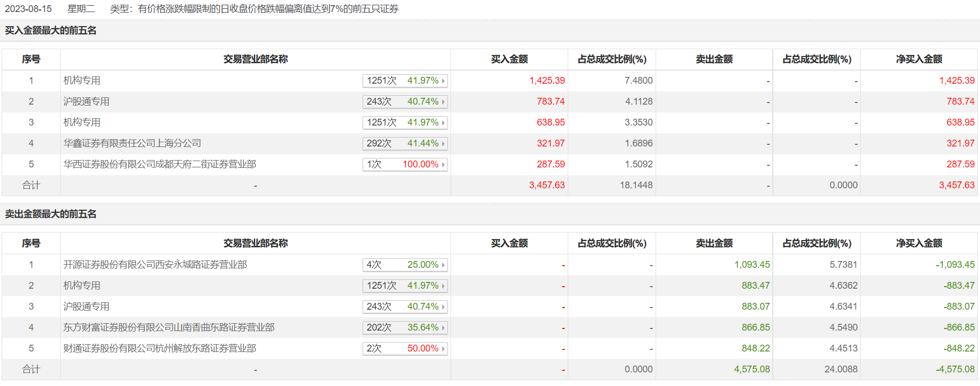
Task: Click 沪股通专用 in the bottom sell table
Action: (x=86, y=306)
